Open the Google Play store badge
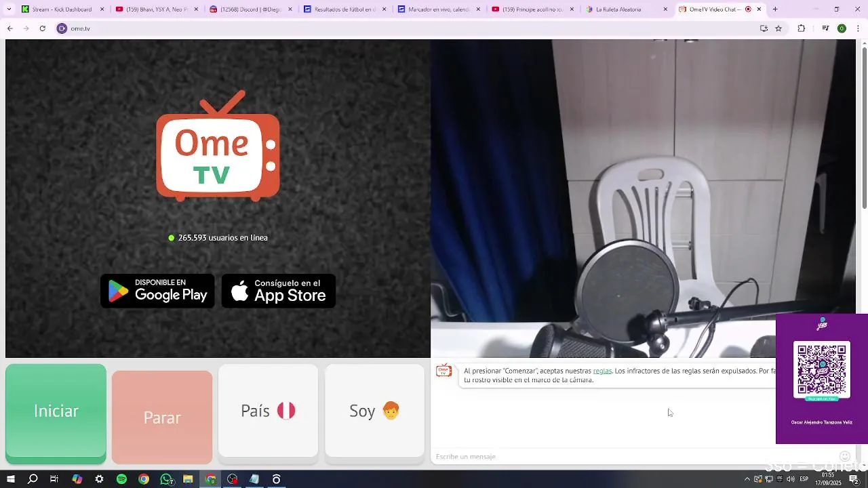The height and width of the screenshot is (488, 868). (x=157, y=291)
